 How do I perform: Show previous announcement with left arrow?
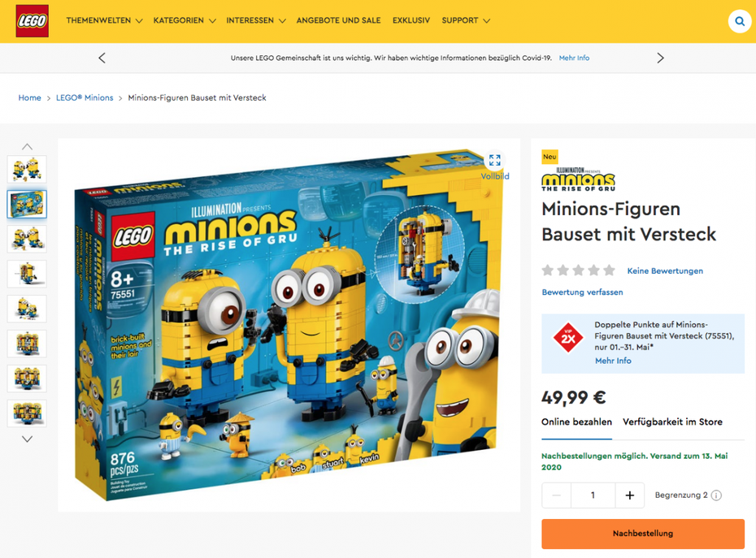102,58
